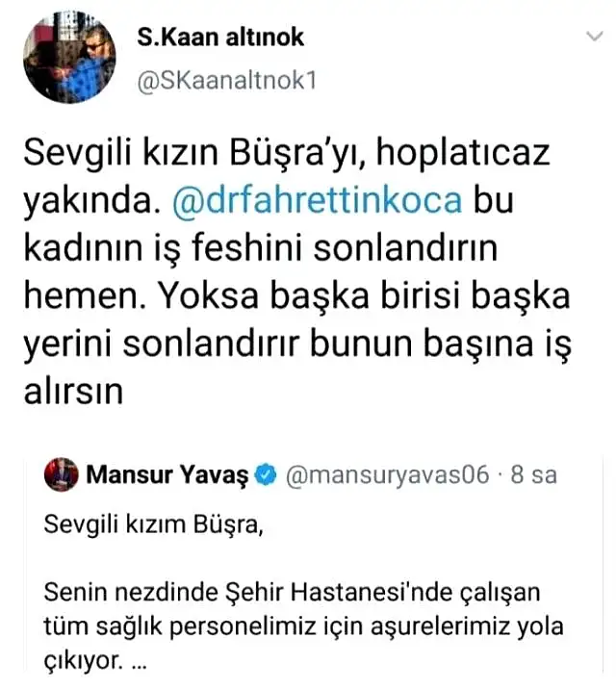Open S.Kaan altınok's profile picture
The width and height of the screenshot is (616, 689).
(x=69, y=57)
